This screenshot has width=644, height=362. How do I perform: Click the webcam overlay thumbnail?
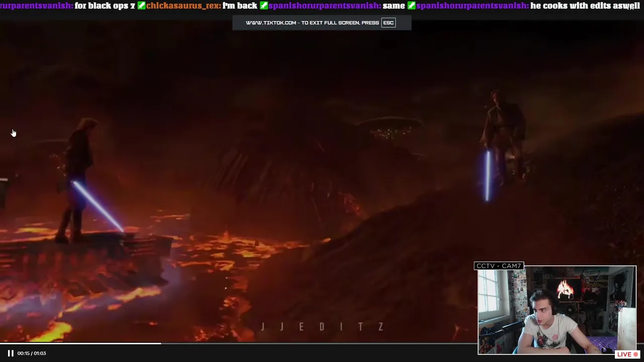pyautogui.click(x=557, y=310)
